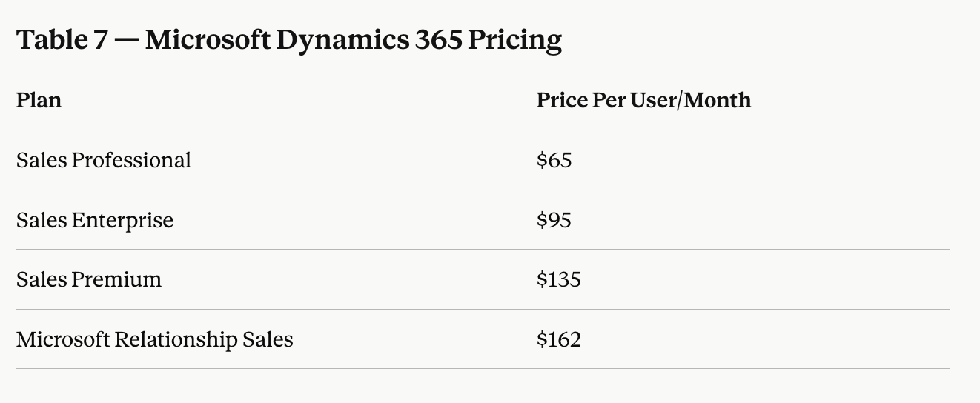Click the word Relationship in the last row
The width and height of the screenshot is (980, 403).
(x=178, y=339)
